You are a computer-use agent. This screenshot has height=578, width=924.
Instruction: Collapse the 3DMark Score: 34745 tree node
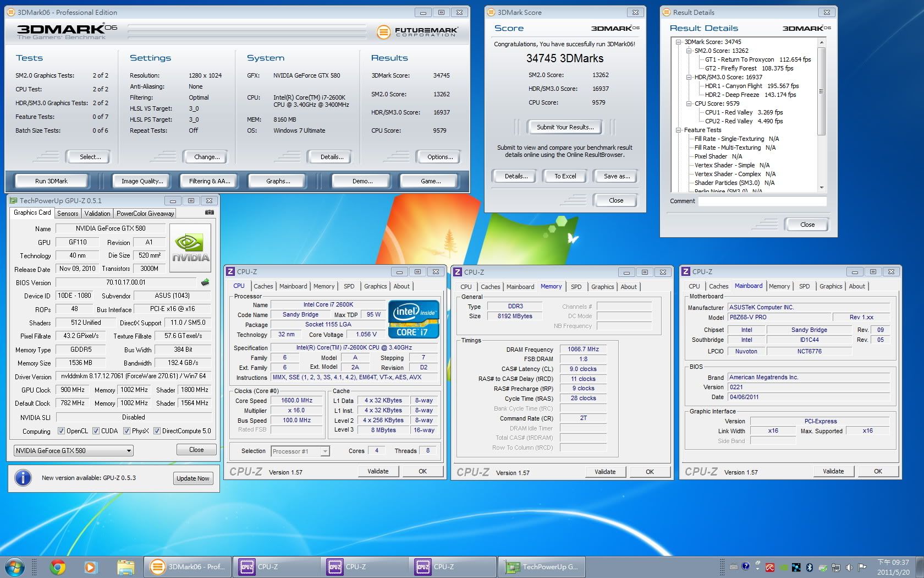coord(678,42)
